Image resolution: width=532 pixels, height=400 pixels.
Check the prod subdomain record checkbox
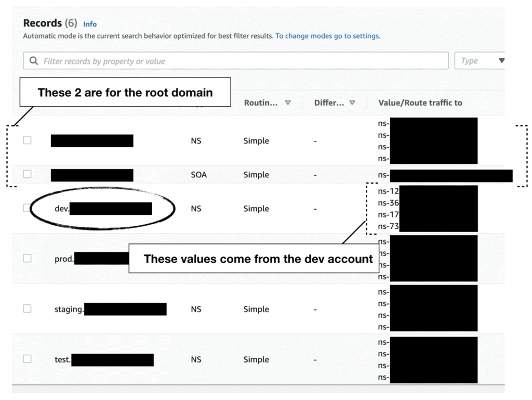pos(27,258)
